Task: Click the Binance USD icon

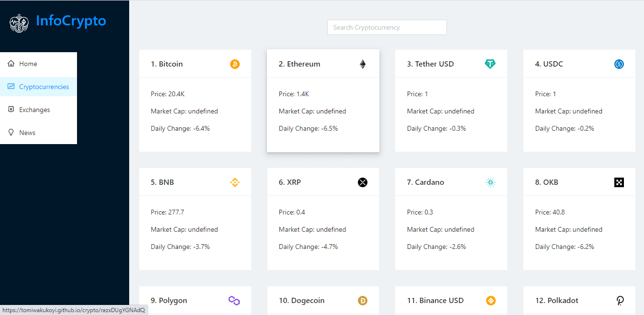Action: [x=490, y=301]
